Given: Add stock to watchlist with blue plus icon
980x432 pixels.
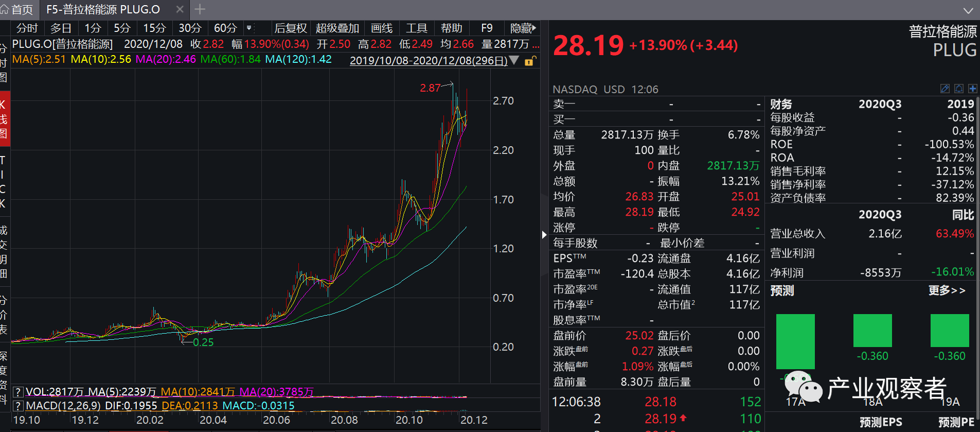Looking at the screenshot, I should point(972,89).
